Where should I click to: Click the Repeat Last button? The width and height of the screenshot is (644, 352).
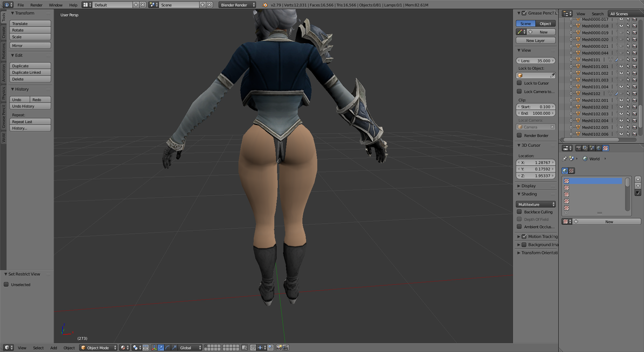point(30,122)
